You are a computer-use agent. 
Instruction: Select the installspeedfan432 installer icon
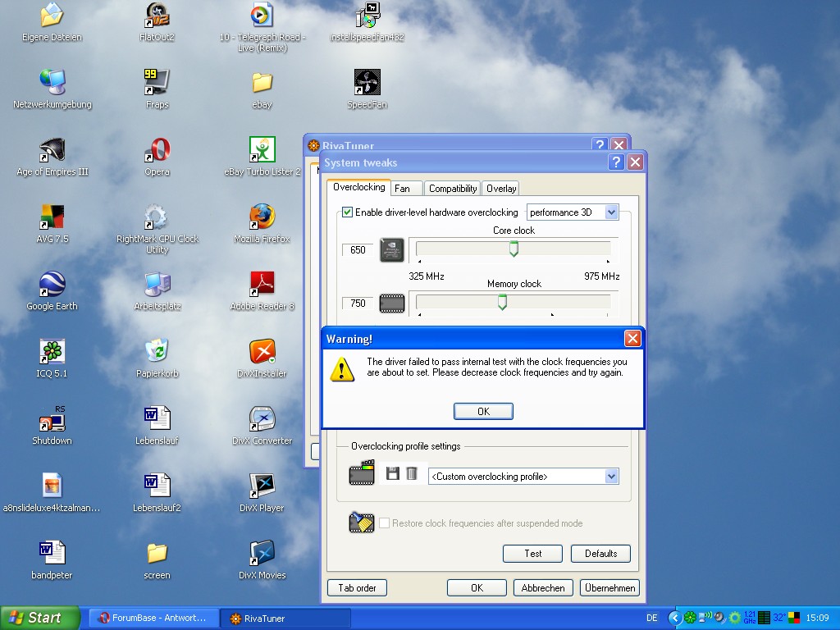[x=367, y=22]
